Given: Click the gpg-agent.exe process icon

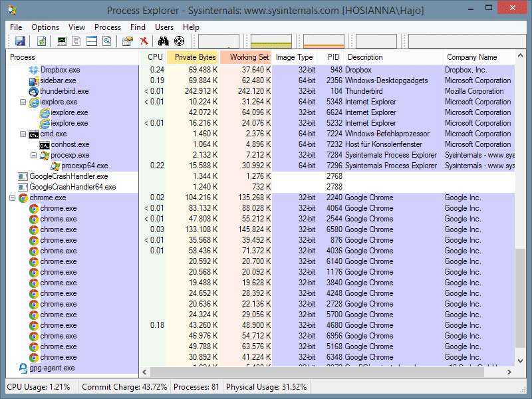Looking at the screenshot, I should tap(23, 368).
